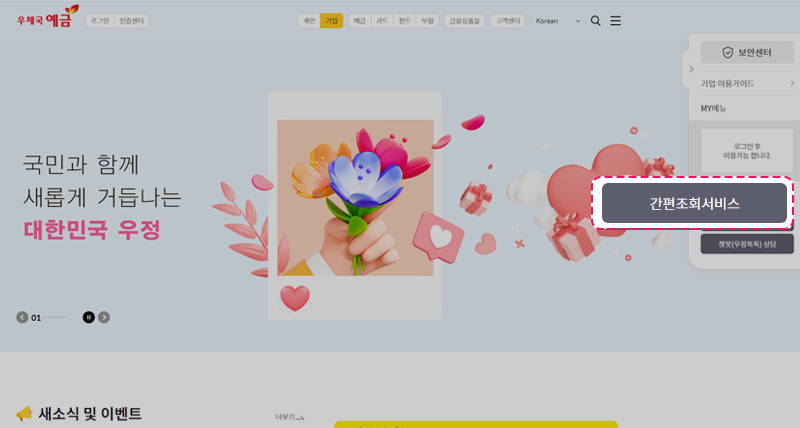Open the 고객센터 menu

(508, 21)
